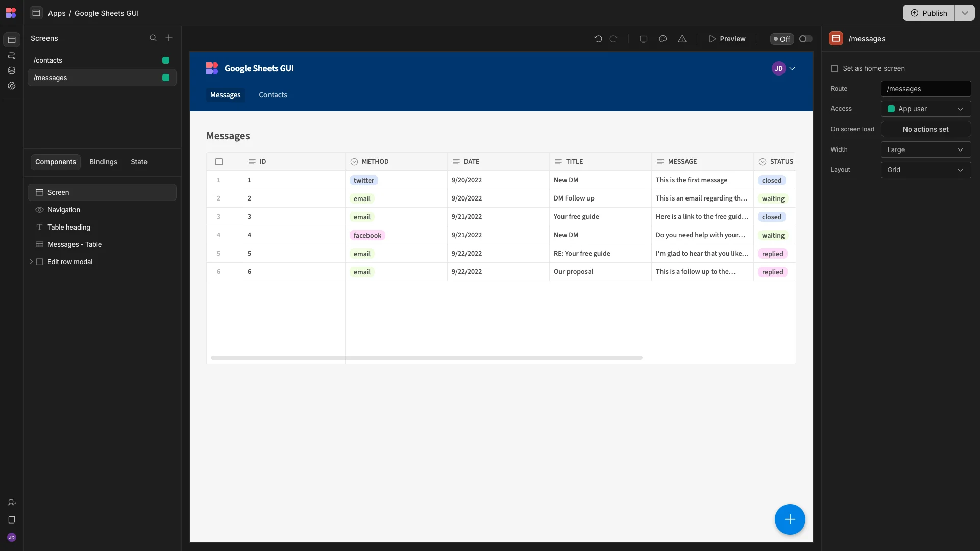The height and width of the screenshot is (551, 980).
Task: Open the documentation book icon
Action: coord(12,520)
